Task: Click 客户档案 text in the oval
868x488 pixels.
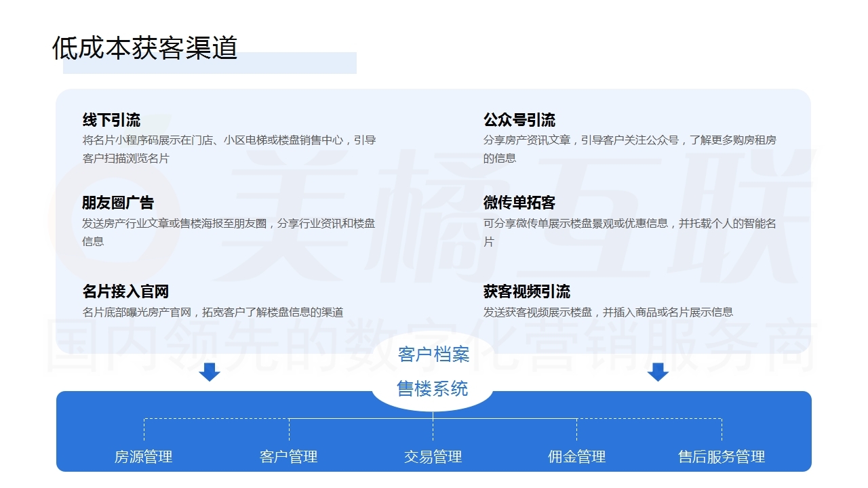Action: [x=433, y=354]
